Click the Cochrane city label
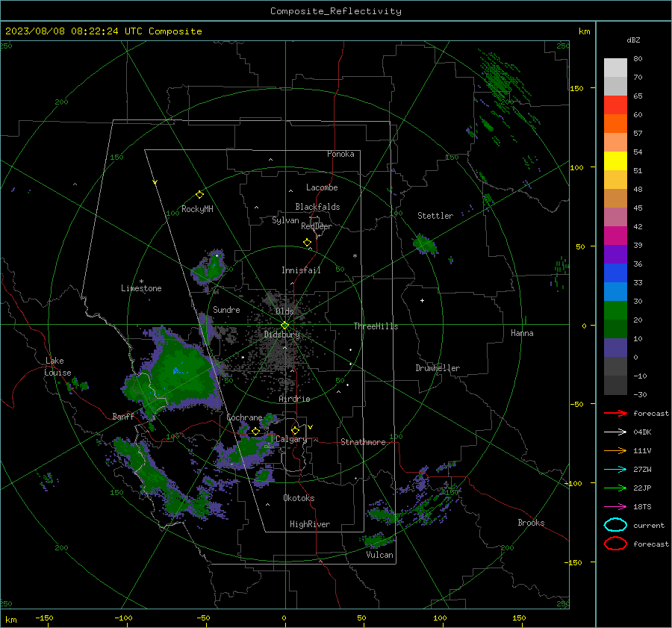672x628 pixels. pos(244,417)
